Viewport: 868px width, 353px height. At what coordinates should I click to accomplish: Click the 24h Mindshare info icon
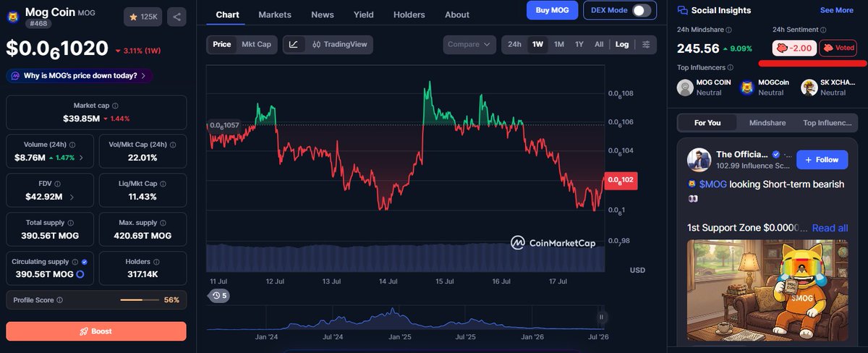tap(729, 30)
